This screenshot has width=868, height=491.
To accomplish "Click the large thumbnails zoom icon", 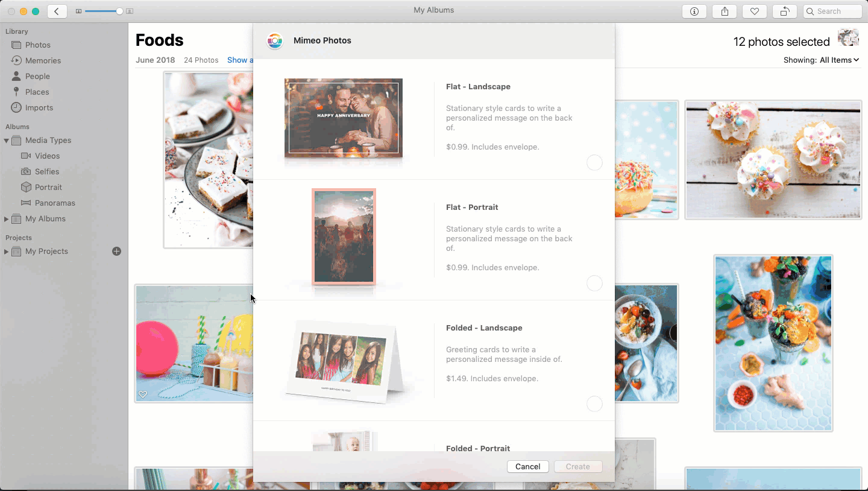I will [130, 11].
